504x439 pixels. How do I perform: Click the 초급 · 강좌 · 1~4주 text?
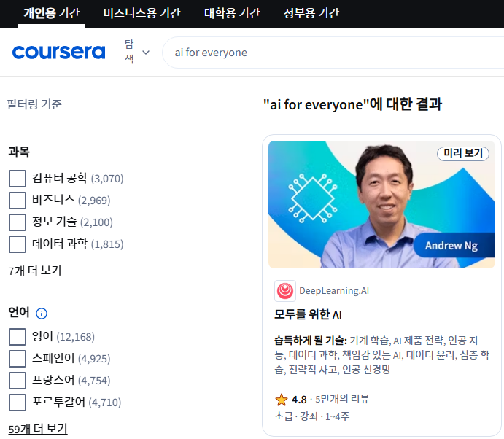[x=311, y=416]
